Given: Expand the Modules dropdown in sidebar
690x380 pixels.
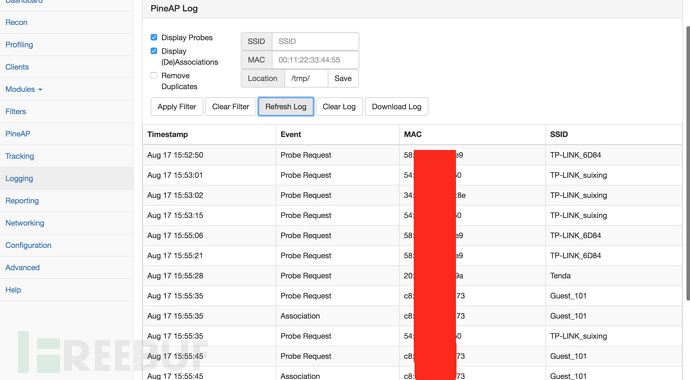Looking at the screenshot, I should pyautogui.click(x=24, y=89).
